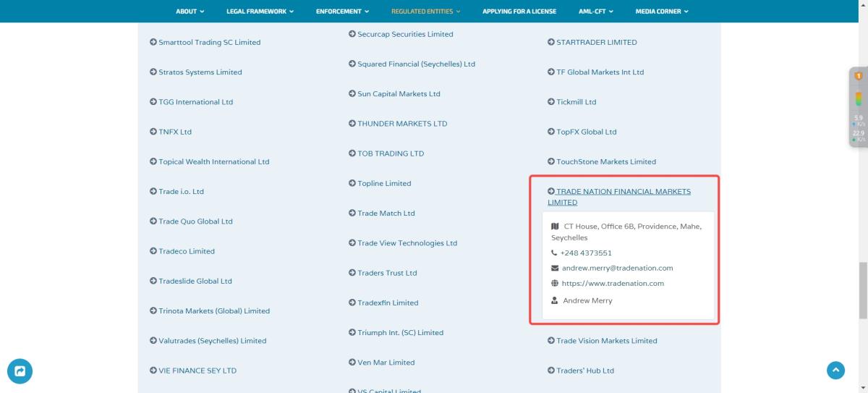The image size is (868, 393).
Task: Expand TNFX Ltd entry
Action: [171, 132]
